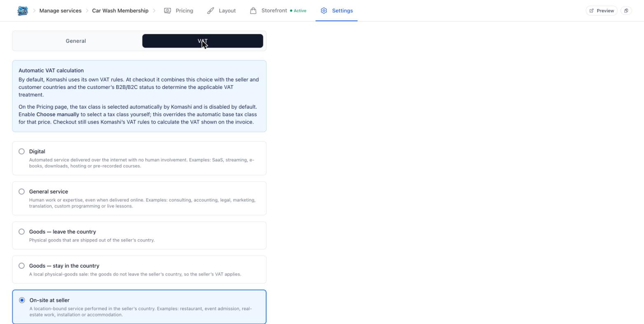Select Goods — leave the country radio
Image resolution: width=644 pixels, height=324 pixels.
click(x=21, y=232)
